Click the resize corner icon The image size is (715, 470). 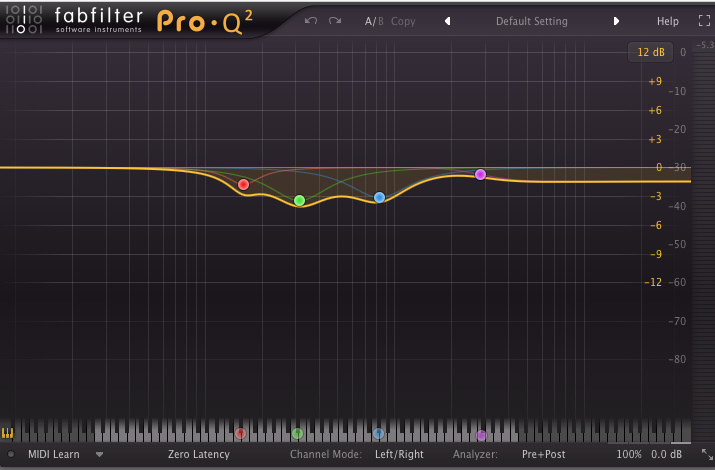tap(707, 455)
